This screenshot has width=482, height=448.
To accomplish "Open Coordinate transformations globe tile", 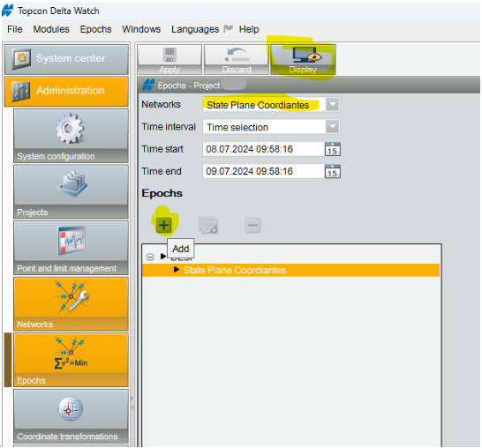I will (71, 415).
